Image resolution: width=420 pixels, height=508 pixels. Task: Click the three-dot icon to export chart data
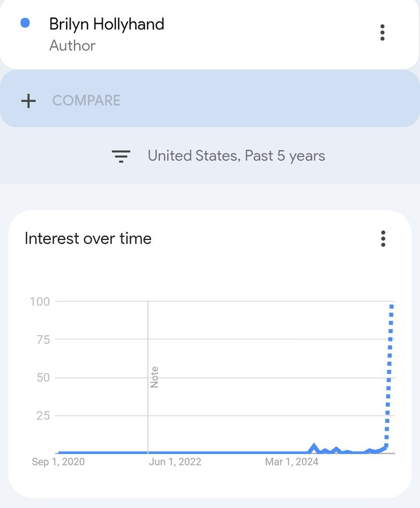(x=382, y=239)
